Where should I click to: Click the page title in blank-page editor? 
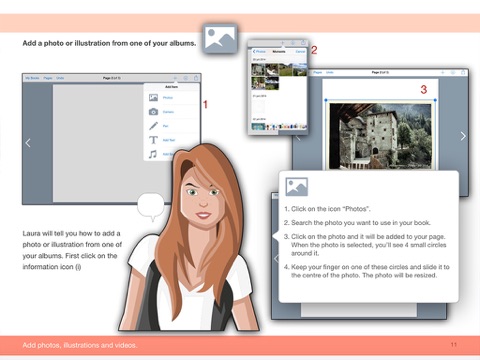click(112, 78)
